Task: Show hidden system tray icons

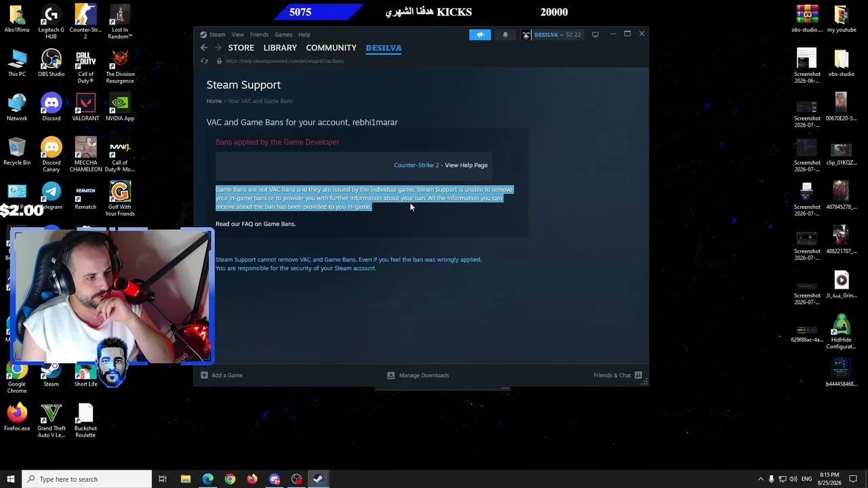Action: [760, 479]
